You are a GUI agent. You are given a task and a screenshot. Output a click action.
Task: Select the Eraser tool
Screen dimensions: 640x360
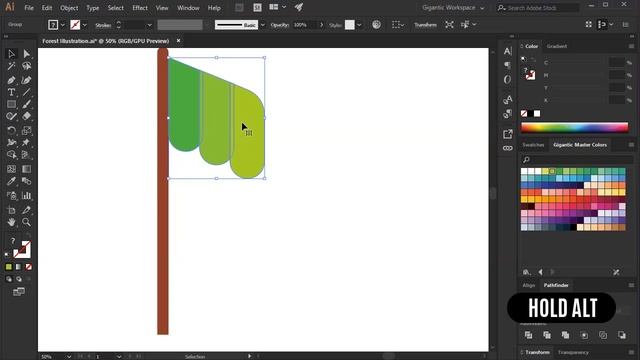point(27,116)
